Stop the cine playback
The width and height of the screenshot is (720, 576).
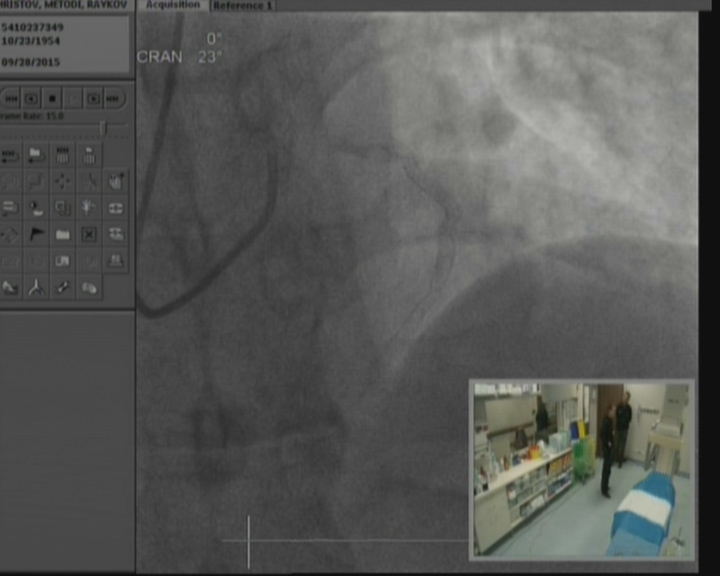pos(52,99)
